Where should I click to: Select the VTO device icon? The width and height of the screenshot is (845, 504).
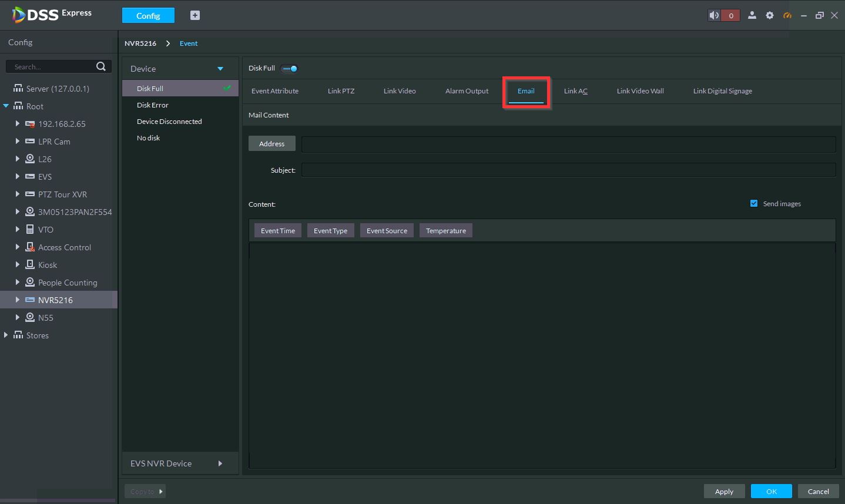coord(30,229)
